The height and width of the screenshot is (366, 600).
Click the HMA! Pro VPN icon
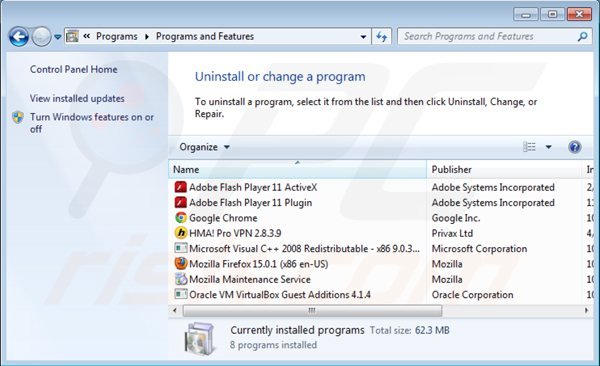[181, 233]
